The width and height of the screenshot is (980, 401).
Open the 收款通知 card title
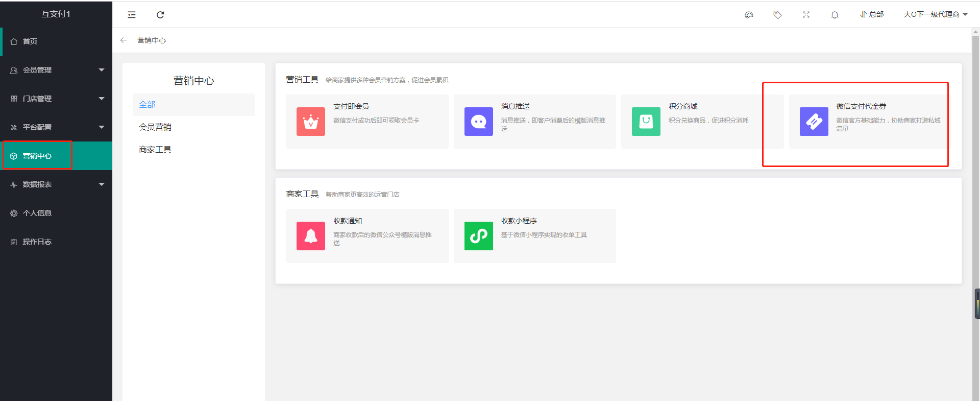coord(348,221)
